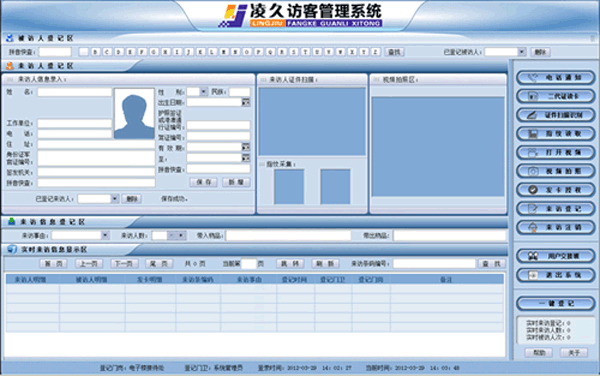Click 删除 beside 已登记来访人

pos(132,199)
